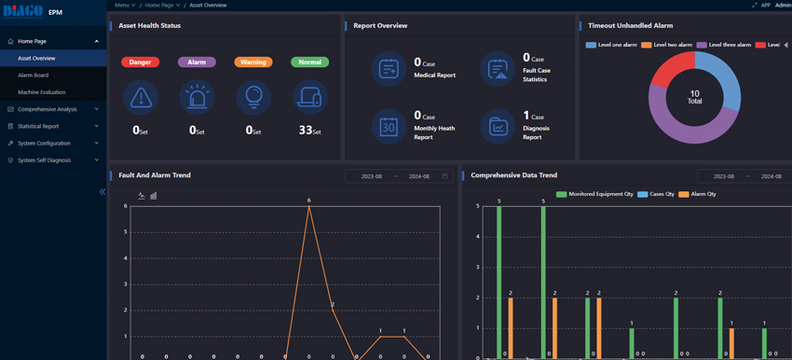Expand Statistical Report chevron
Screen dimensions: 792x360
[96, 126]
